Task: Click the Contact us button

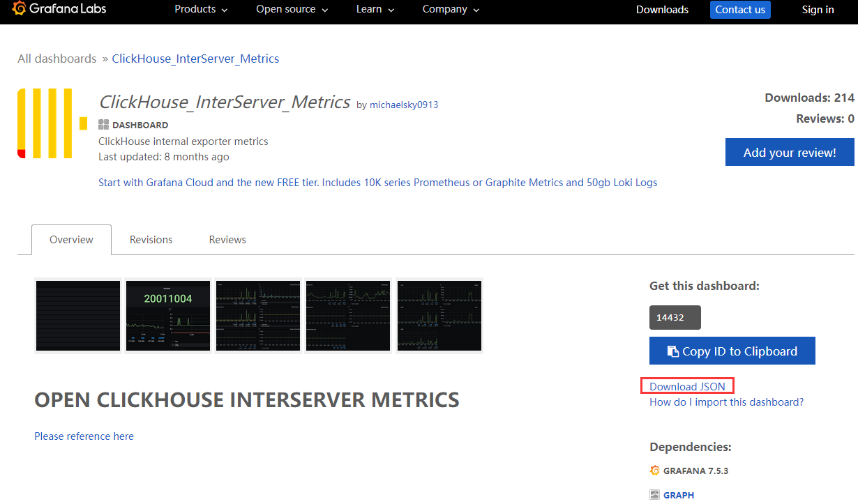Action: (740, 10)
